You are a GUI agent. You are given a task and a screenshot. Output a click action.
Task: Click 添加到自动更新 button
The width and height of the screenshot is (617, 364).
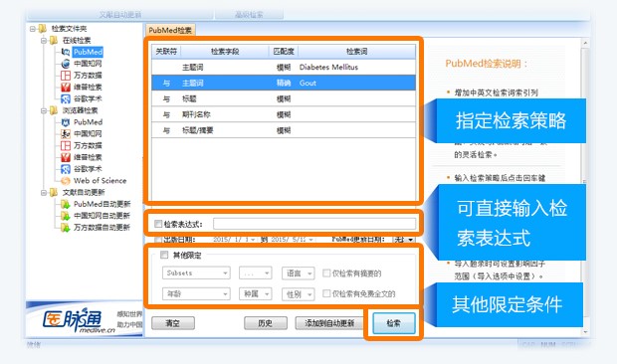pyautogui.click(x=329, y=323)
